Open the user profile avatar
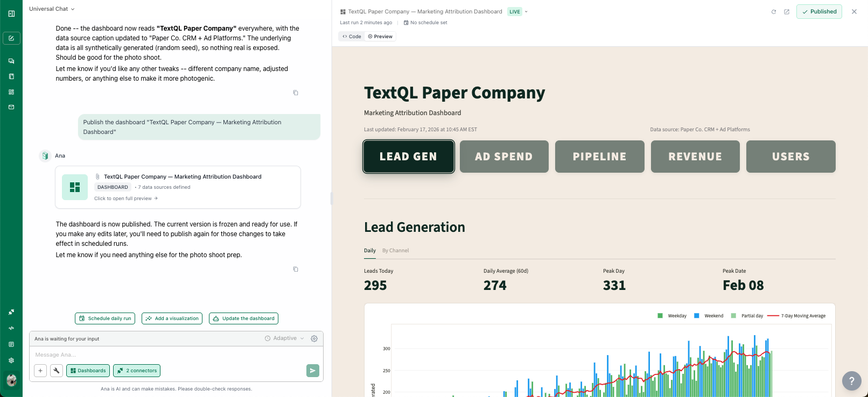This screenshot has width=868, height=397. click(x=11, y=380)
